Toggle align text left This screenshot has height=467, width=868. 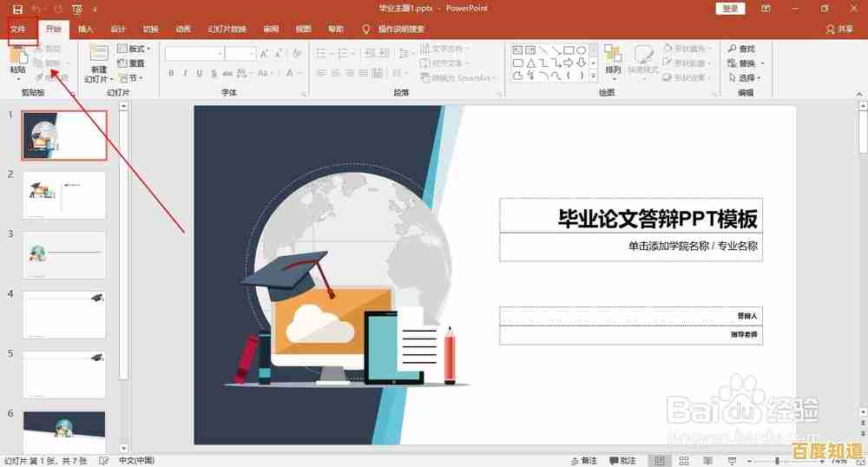point(321,73)
